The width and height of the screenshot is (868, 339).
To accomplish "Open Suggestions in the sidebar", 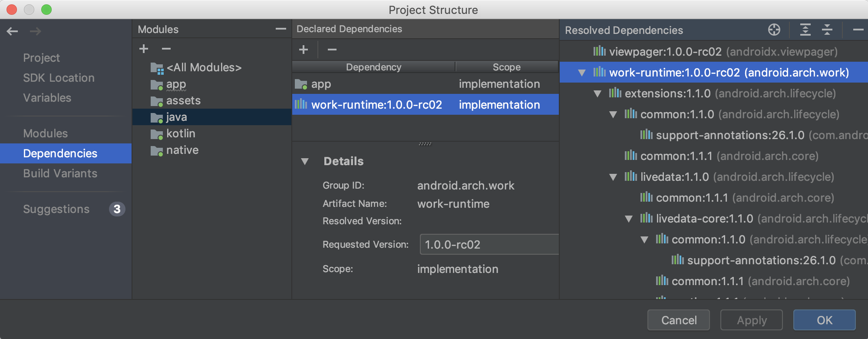I will (56, 209).
